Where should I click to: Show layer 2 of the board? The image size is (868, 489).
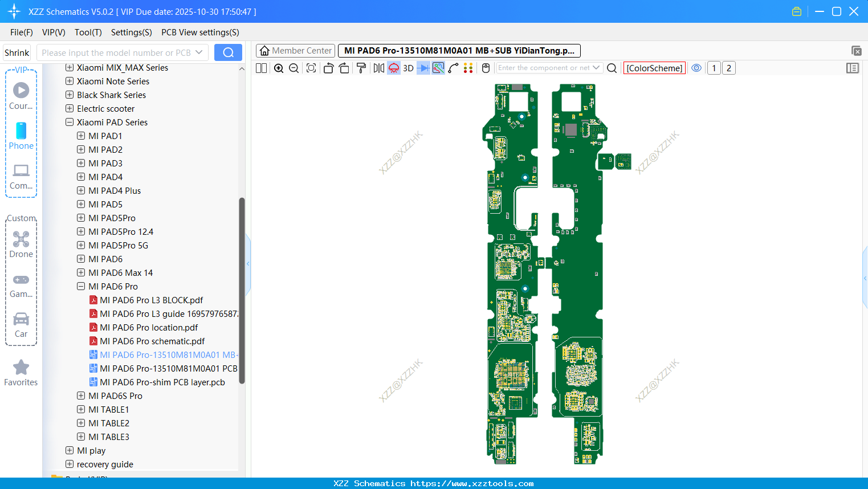point(728,68)
